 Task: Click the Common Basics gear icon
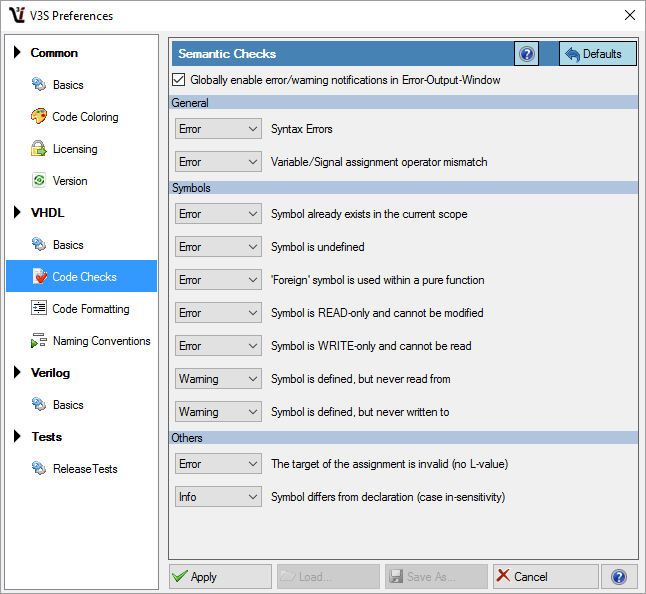pos(39,84)
